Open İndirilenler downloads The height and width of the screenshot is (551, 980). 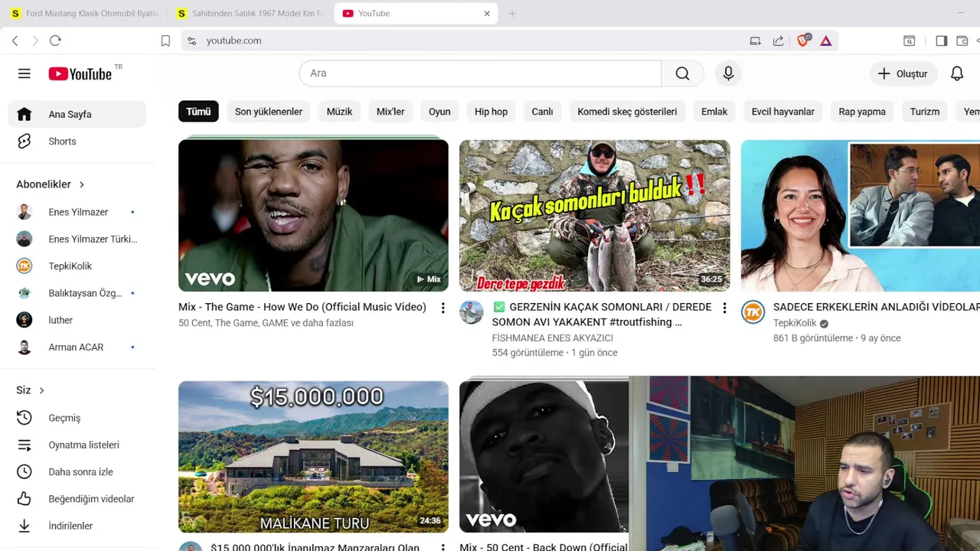click(77, 526)
